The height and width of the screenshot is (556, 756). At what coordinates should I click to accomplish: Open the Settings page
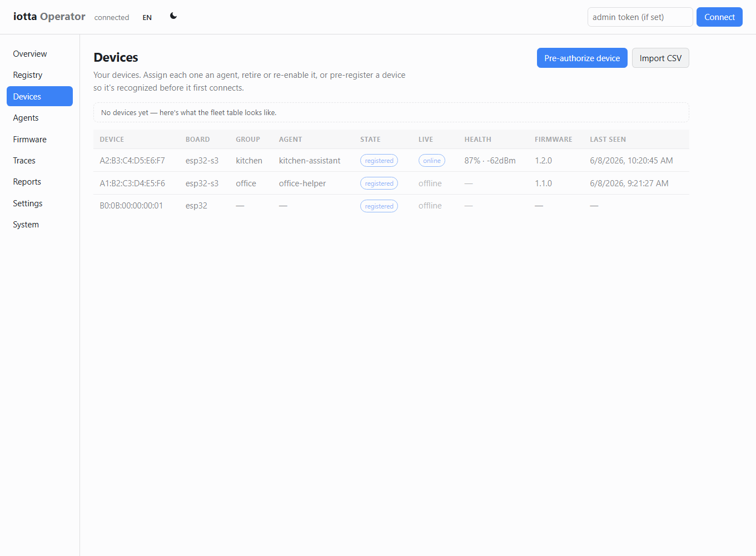tap(39, 203)
